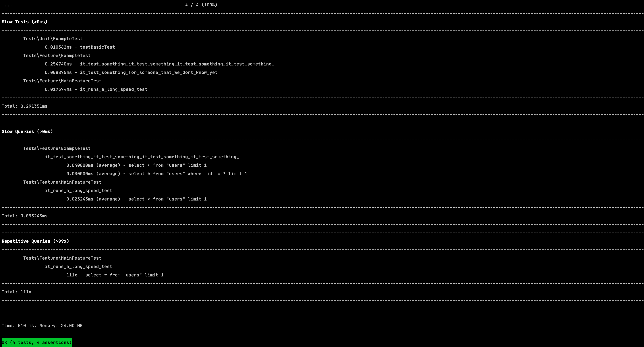Click the Total 111x line

click(17, 292)
